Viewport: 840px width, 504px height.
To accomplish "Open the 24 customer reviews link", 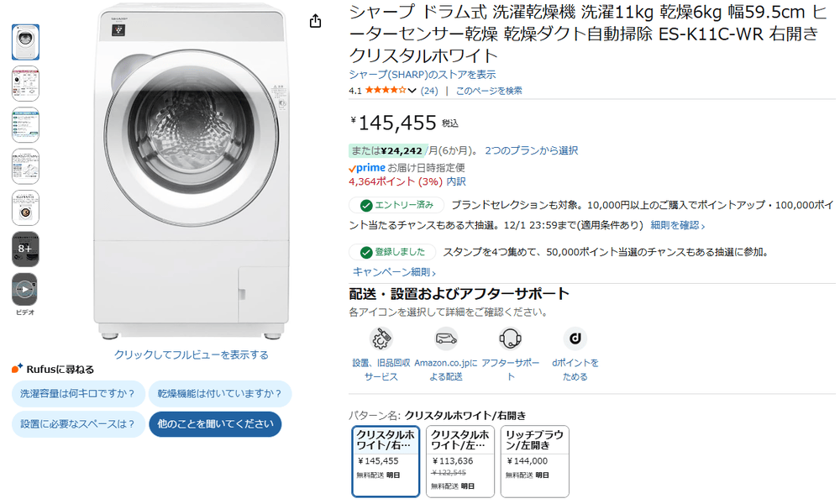I will click(428, 91).
